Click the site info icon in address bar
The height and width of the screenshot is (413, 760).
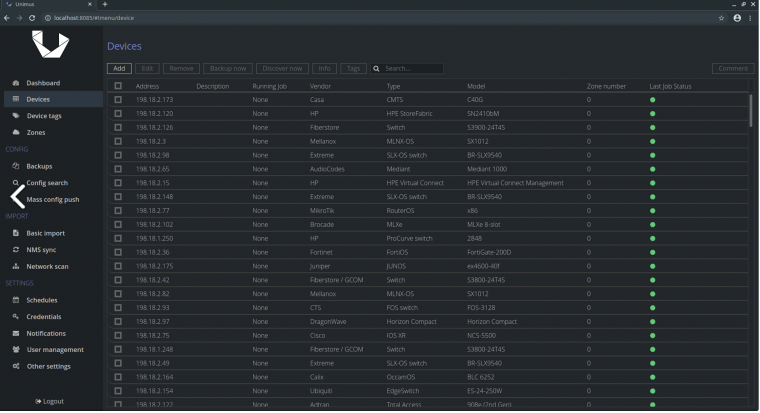click(48, 18)
